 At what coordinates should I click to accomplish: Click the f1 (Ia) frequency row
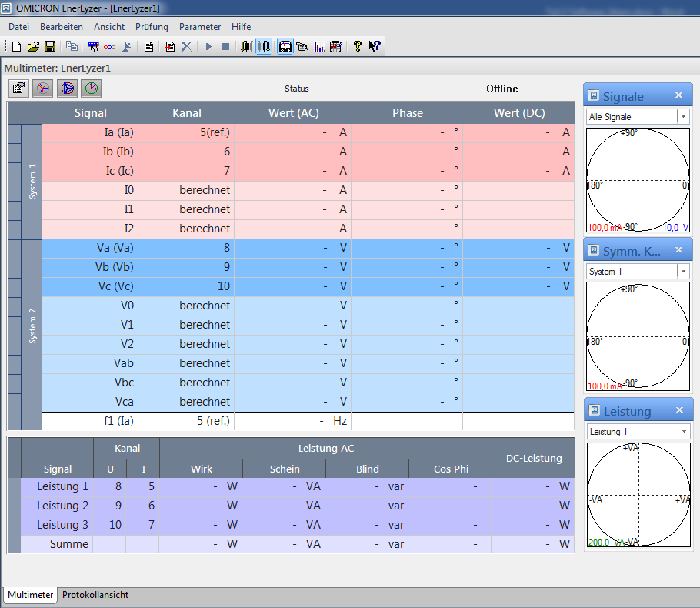click(308, 421)
